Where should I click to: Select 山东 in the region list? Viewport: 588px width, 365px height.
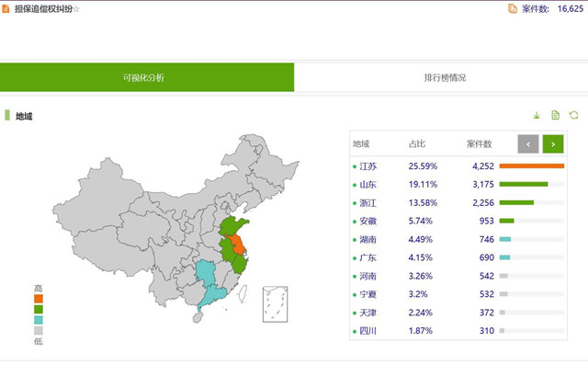click(367, 185)
